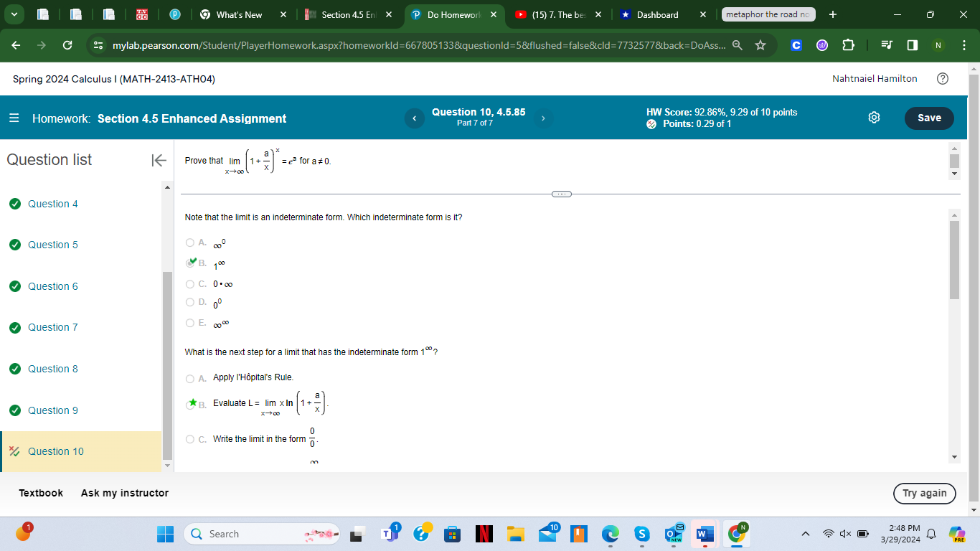Image resolution: width=980 pixels, height=551 pixels.
Task: Expand the ellipsis divider above the question
Action: (x=562, y=194)
